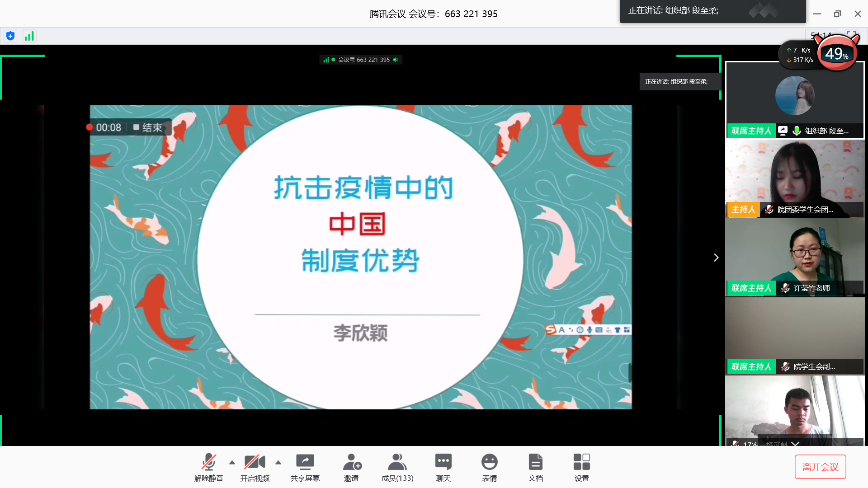Click the mic icon beside 组织部 段至柔

pyautogui.click(x=797, y=131)
